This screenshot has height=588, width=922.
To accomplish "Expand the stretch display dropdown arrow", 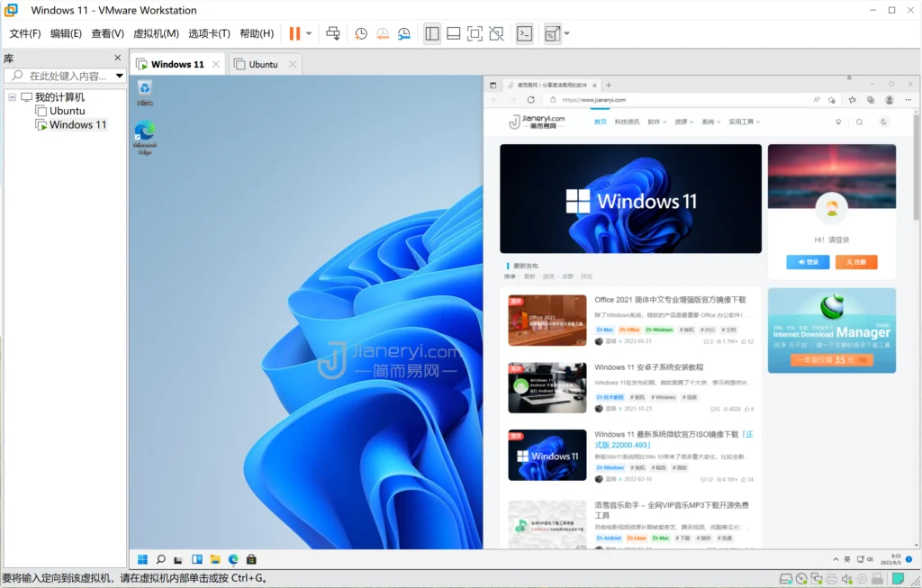I will pyautogui.click(x=567, y=33).
